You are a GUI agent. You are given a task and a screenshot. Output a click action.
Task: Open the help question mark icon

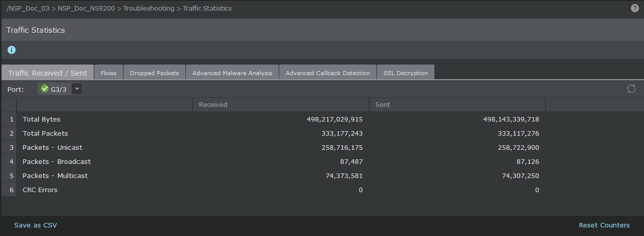click(x=634, y=8)
